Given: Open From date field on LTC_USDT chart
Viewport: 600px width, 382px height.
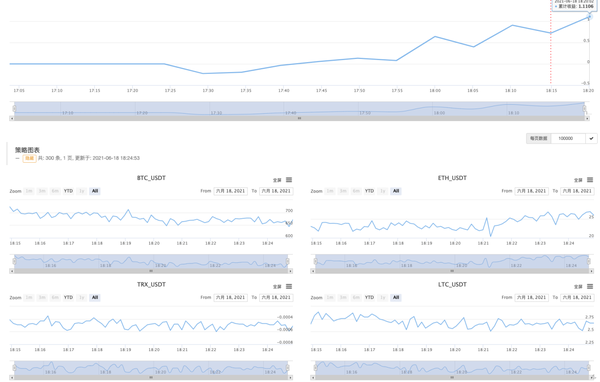Looking at the screenshot, I should 532,297.
